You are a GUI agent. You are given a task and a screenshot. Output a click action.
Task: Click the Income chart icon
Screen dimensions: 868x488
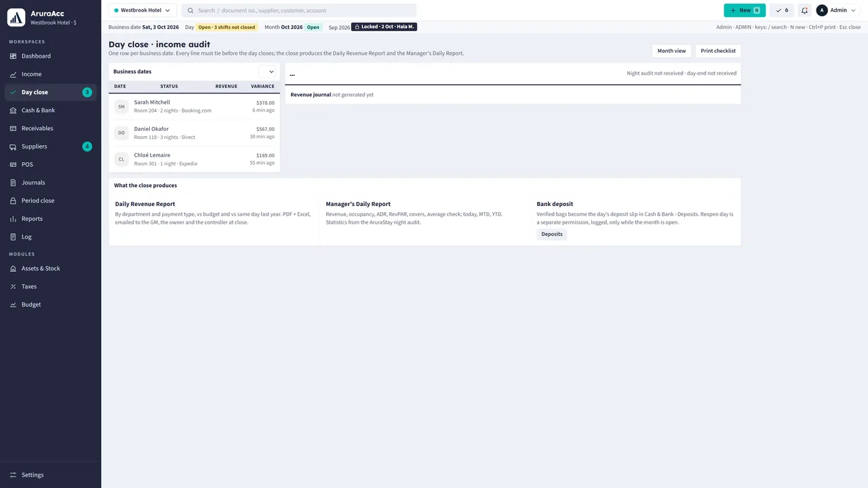point(14,75)
